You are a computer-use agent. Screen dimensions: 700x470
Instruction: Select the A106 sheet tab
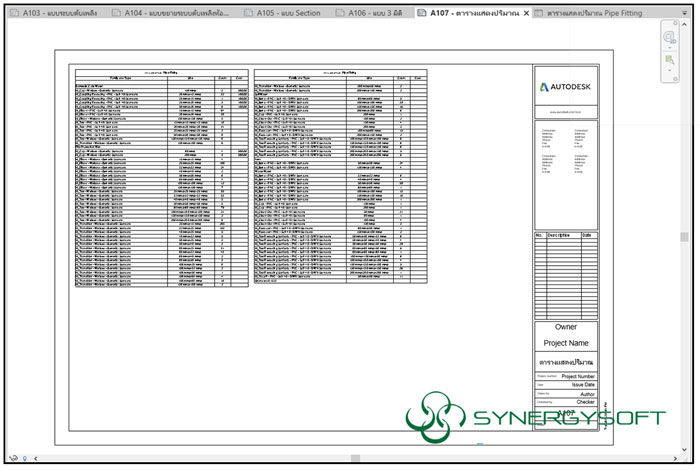(371, 13)
